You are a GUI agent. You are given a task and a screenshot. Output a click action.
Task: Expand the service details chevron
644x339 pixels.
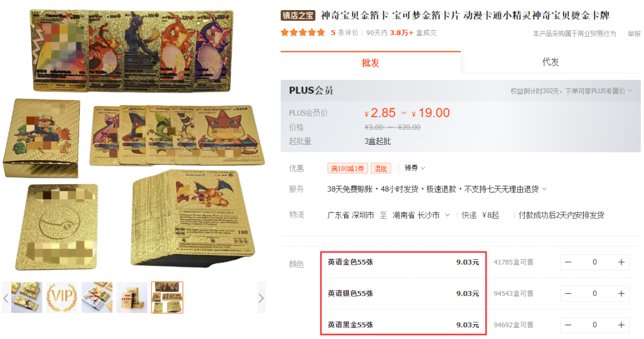pos(544,189)
